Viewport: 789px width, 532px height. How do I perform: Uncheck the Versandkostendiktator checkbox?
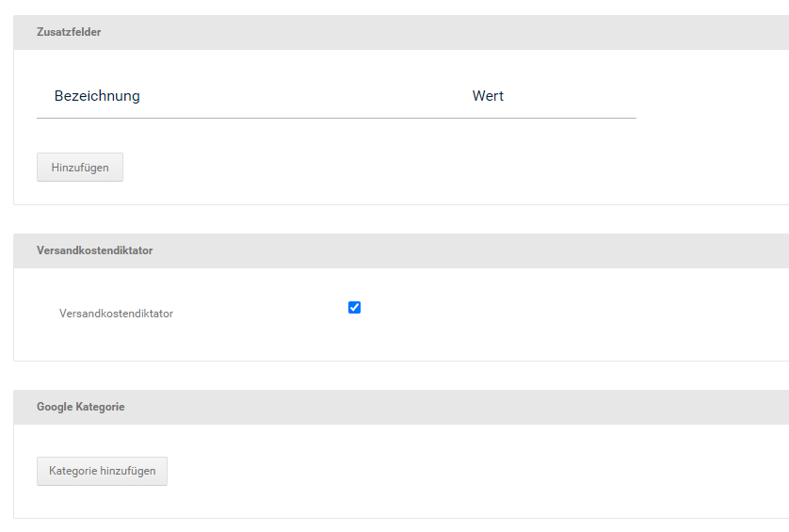coord(354,307)
